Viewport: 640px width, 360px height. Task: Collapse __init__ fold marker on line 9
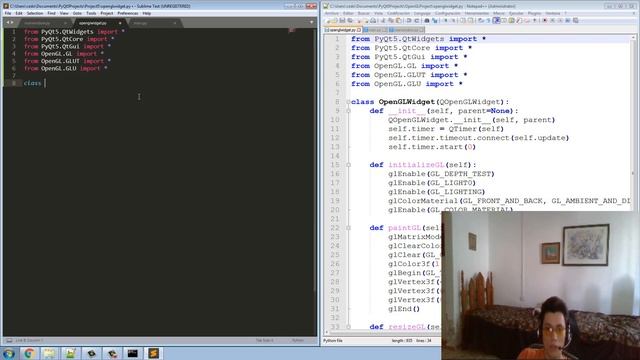click(348, 111)
